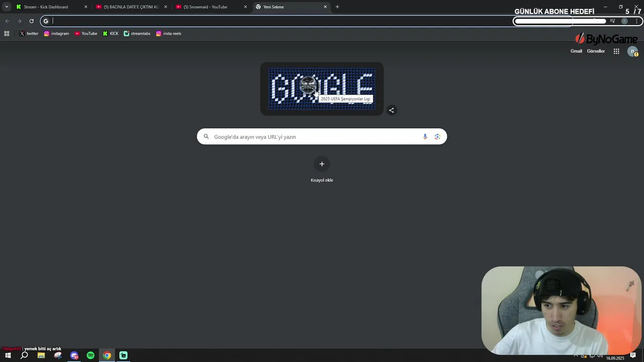The width and height of the screenshot is (644, 362).
Task: Open the Chrome profile avatar in toolbar
Action: click(x=624, y=21)
